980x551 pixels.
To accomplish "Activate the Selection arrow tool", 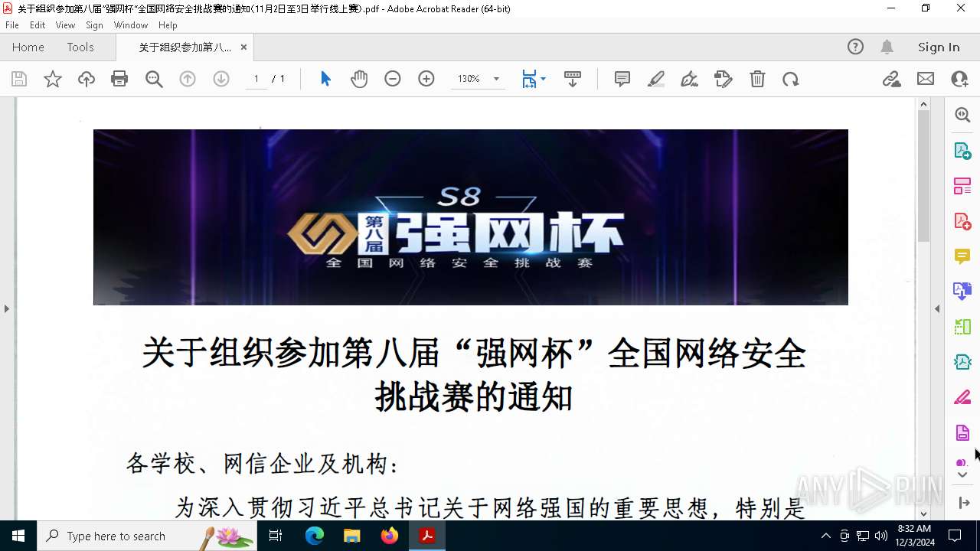I will (325, 79).
